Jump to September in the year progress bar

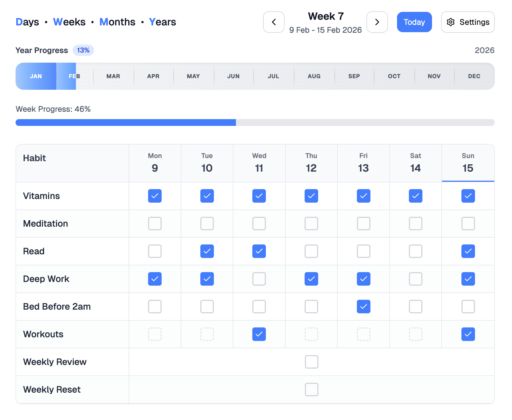click(354, 76)
